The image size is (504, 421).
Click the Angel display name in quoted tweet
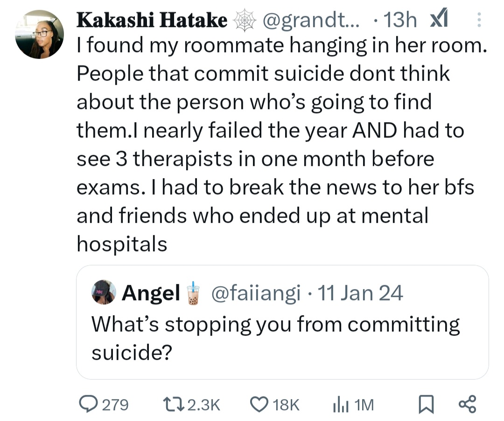(x=151, y=293)
